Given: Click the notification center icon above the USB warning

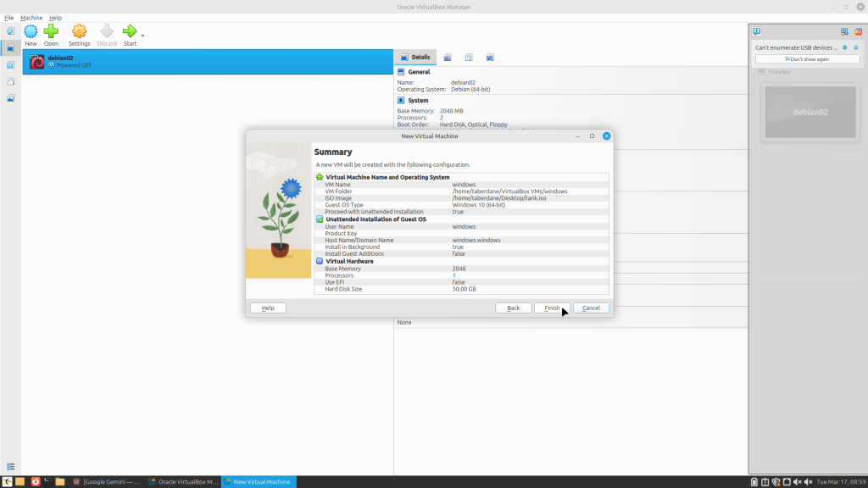Looking at the screenshot, I should [x=757, y=31].
